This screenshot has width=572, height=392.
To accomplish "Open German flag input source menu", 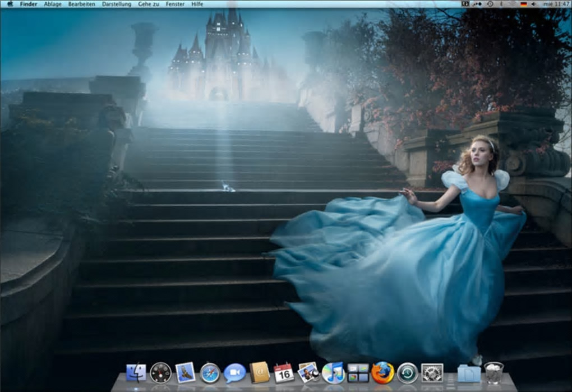I will click(x=524, y=4).
